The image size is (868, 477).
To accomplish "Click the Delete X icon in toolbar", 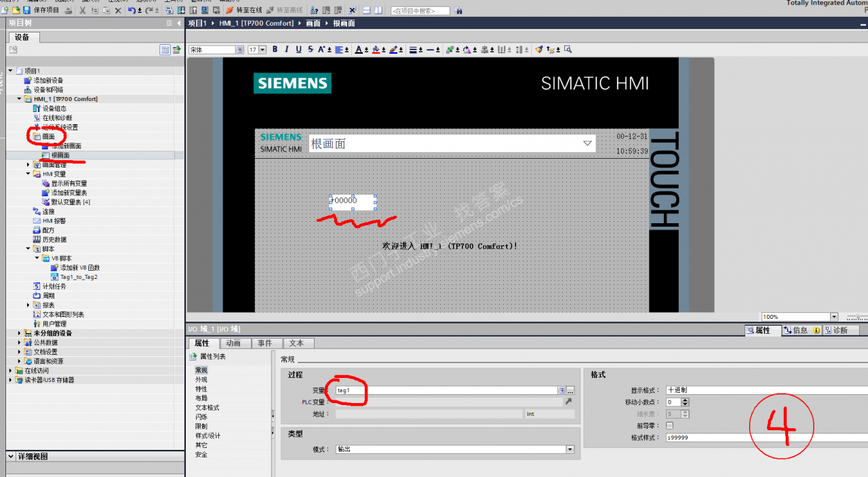I will (x=118, y=10).
